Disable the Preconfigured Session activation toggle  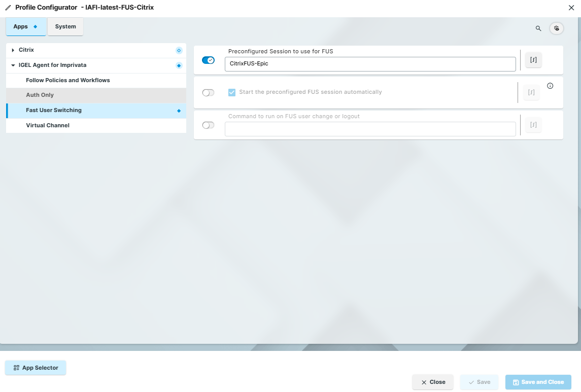tap(208, 60)
